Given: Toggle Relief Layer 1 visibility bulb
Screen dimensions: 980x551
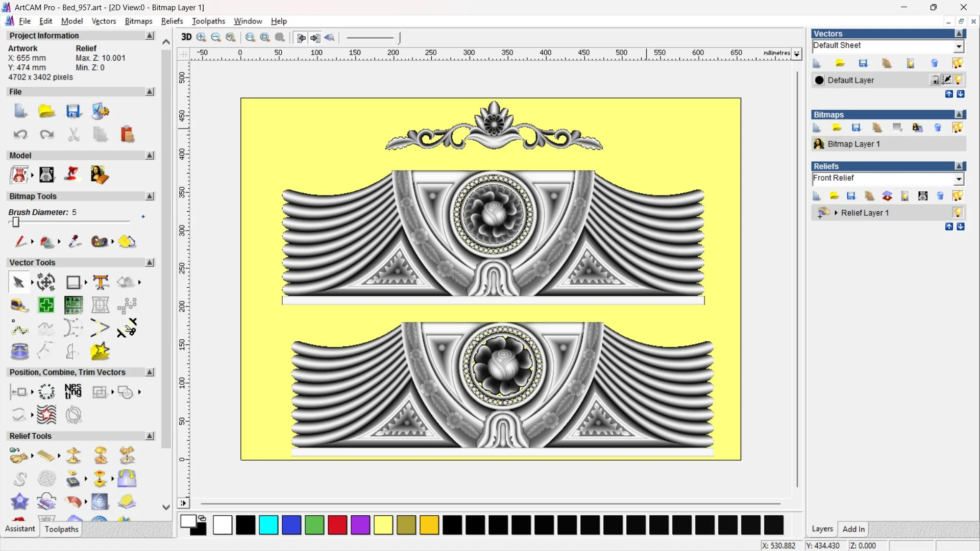Looking at the screenshot, I should 958,213.
